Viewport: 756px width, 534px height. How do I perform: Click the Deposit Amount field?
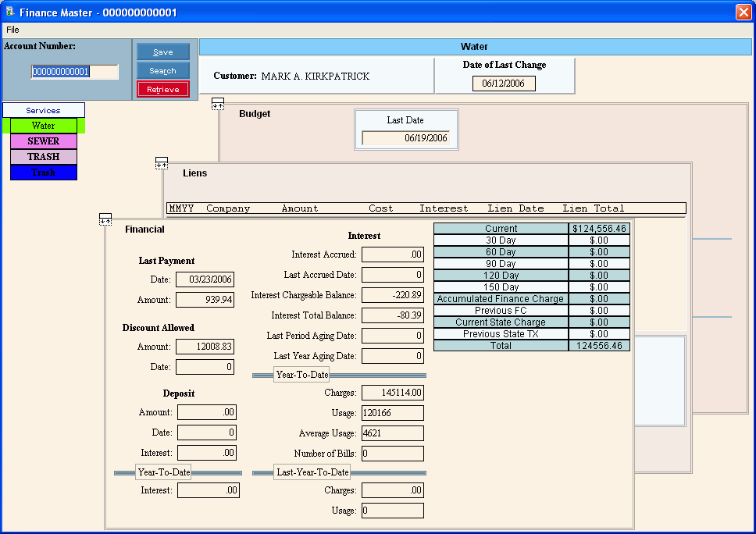pos(207,412)
